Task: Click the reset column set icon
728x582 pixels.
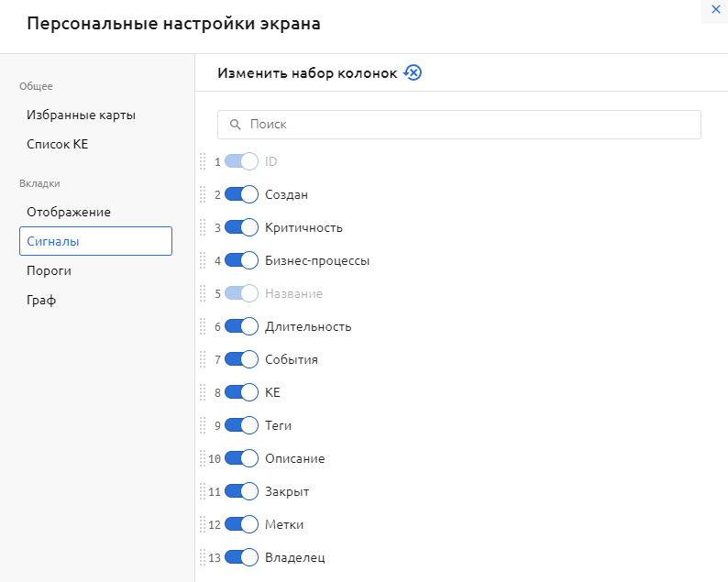Action: (413, 73)
